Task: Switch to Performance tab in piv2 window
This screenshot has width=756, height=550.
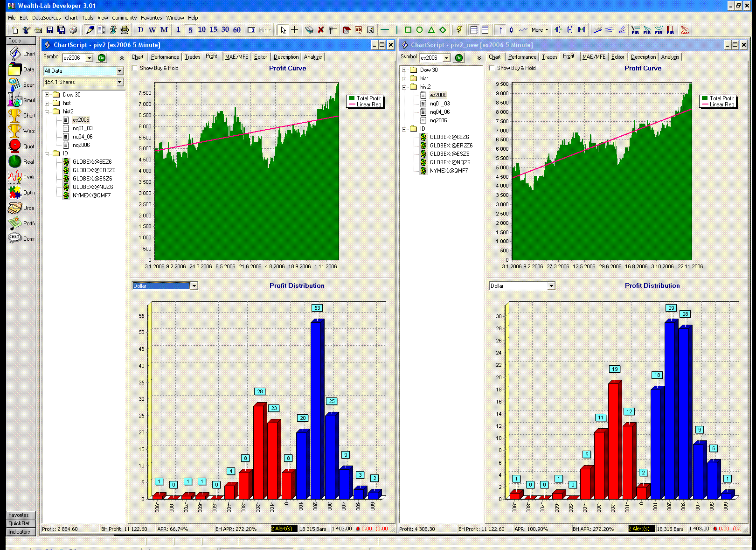Action: [165, 57]
